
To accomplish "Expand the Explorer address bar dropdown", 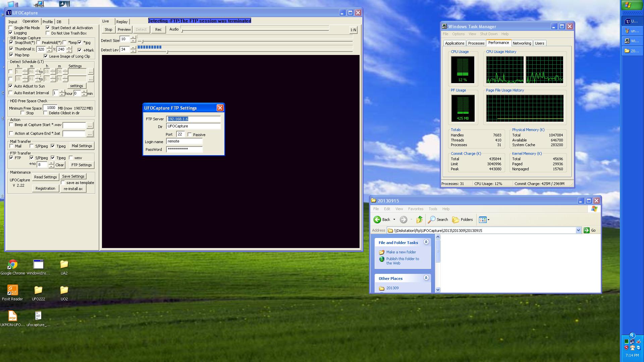I will click(578, 230).
